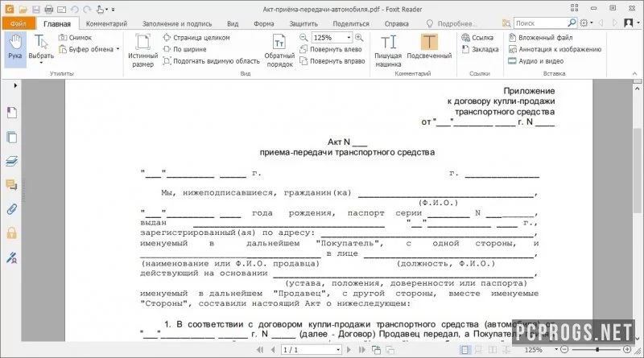
Task: Open the Справка tab
Action: (x=396, y=24)
